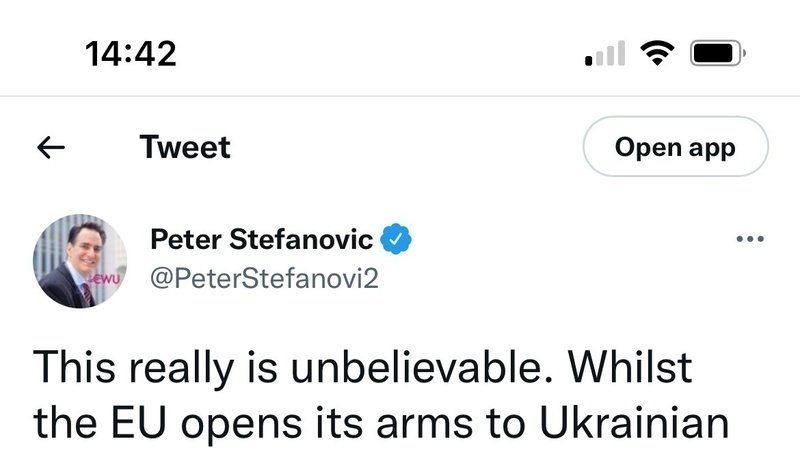Click the tweet's second line of text
The height and width of the screenshot is (450, 800).
click(379, 421)
